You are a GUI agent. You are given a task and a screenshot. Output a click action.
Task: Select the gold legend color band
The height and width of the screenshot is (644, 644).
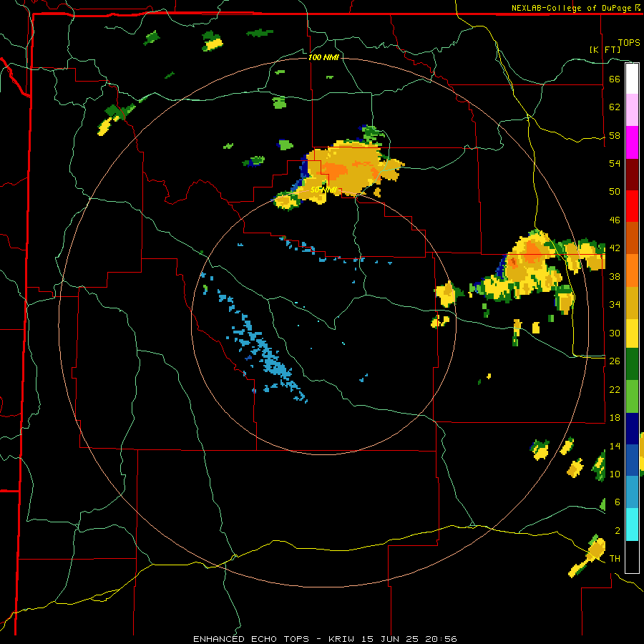632,302
